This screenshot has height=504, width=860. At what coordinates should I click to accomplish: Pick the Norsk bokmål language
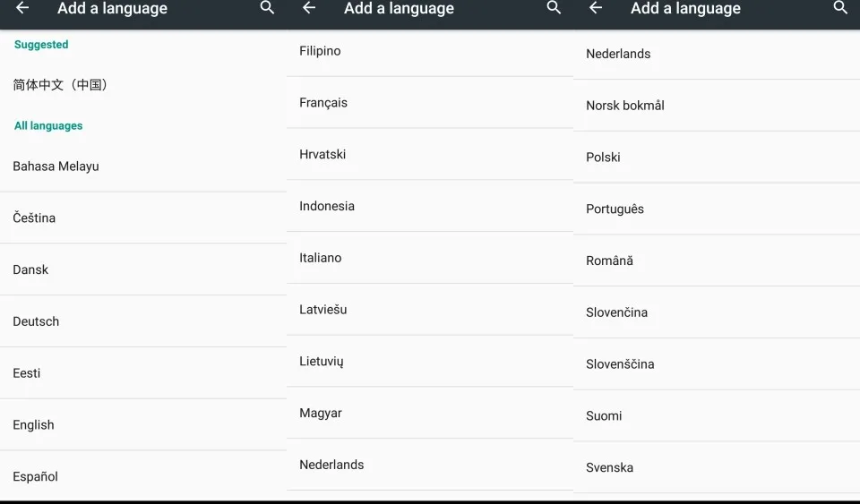click(625, 106)
